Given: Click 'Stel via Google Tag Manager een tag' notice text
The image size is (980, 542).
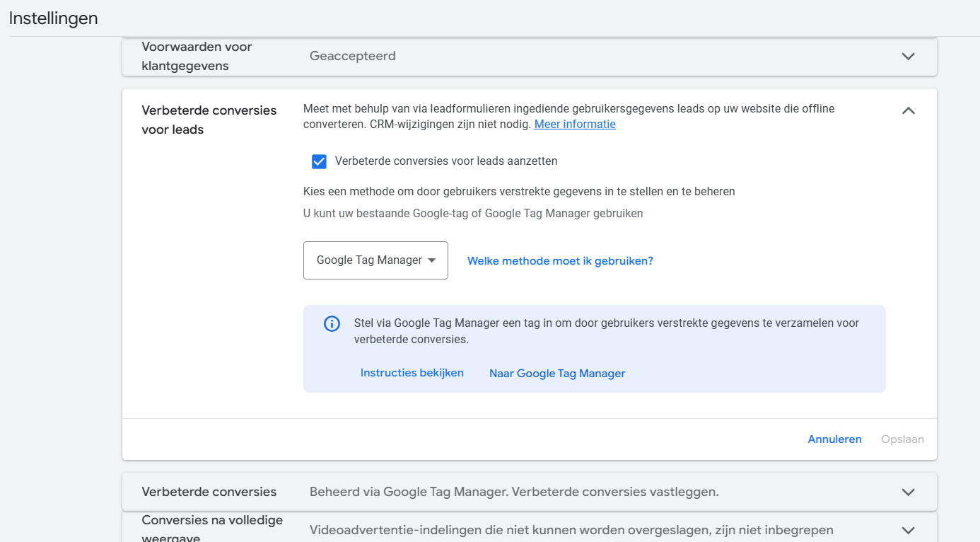Looking at the screenshot, I should pyautogui.click(x=607, y=331).
